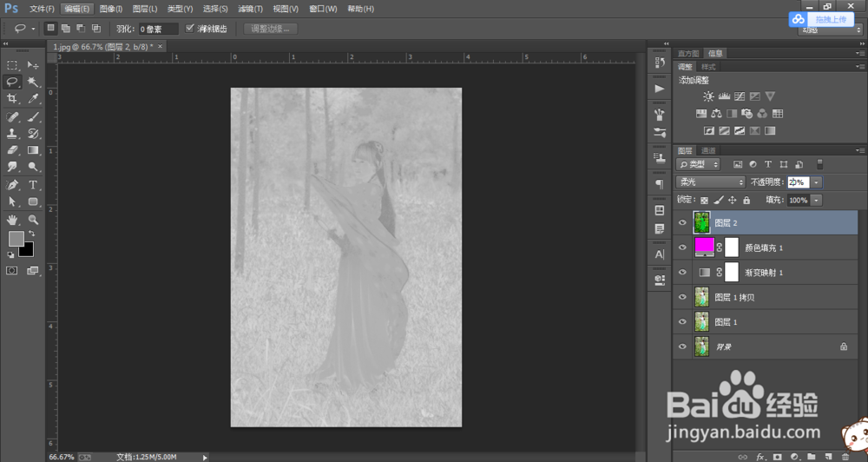Add a Levels adjustment
Screen dimensions: 868x462
(x=724, y=96)
